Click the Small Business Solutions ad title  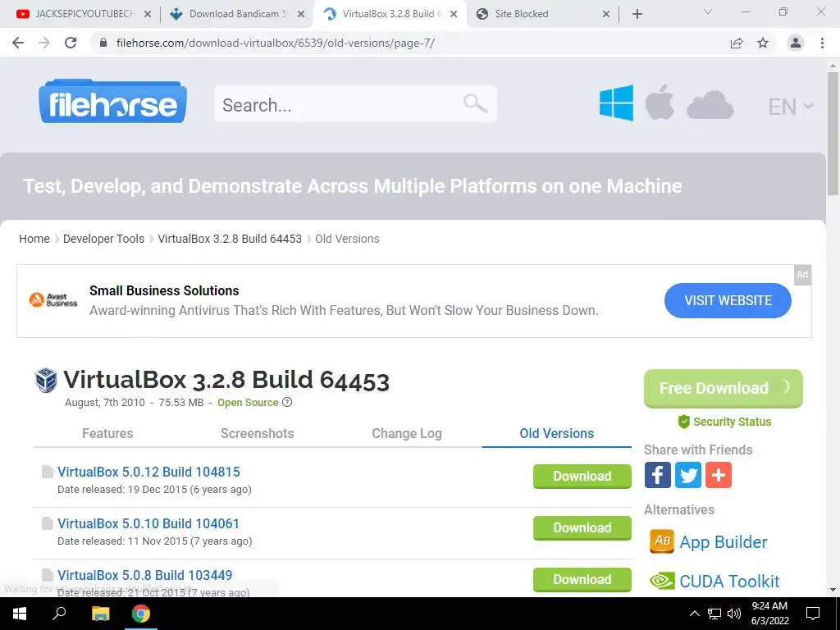click(x=164, y=290)
